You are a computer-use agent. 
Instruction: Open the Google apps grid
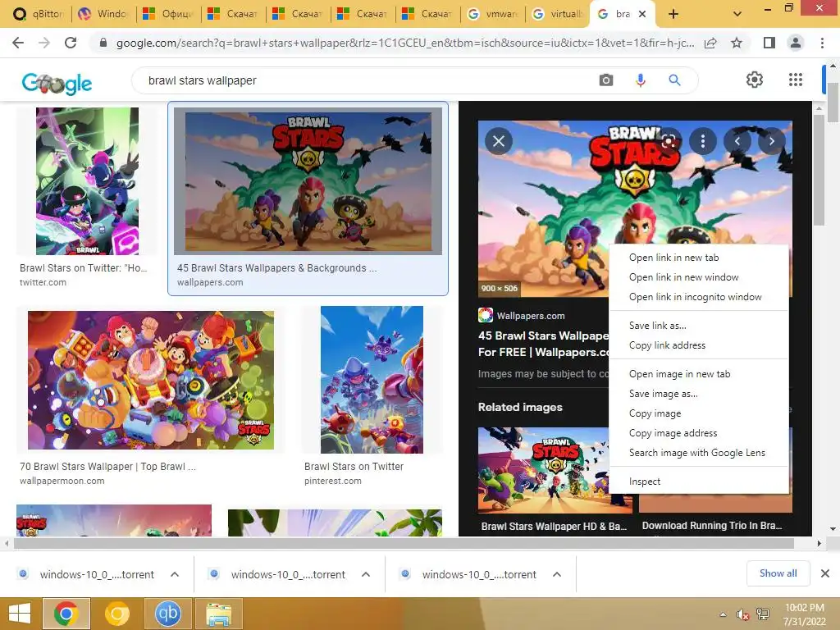pyautogui.click(x=796, y=80)
